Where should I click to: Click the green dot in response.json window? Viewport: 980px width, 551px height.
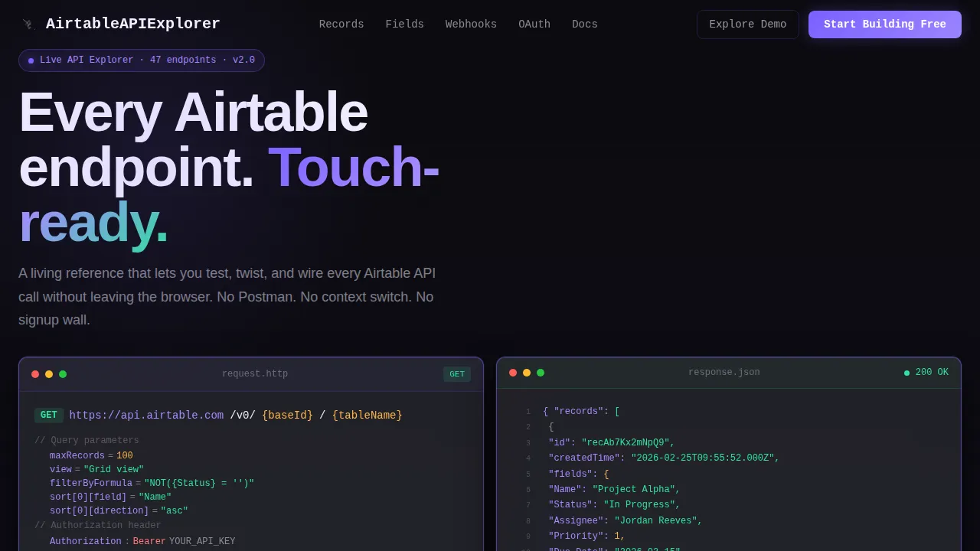point(541,373)
